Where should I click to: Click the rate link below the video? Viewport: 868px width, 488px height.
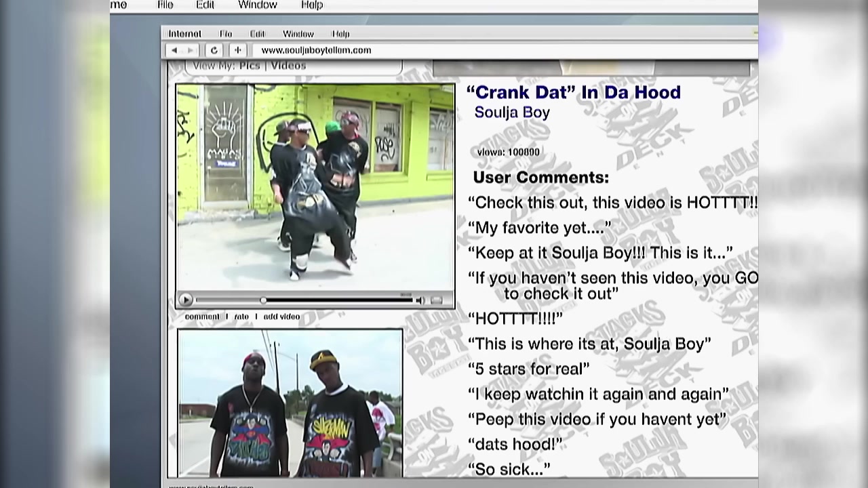(241, 317)
